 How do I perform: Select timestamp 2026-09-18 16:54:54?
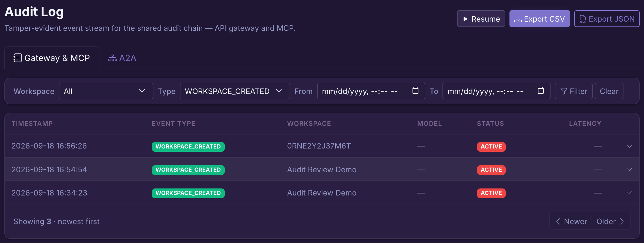49,170
